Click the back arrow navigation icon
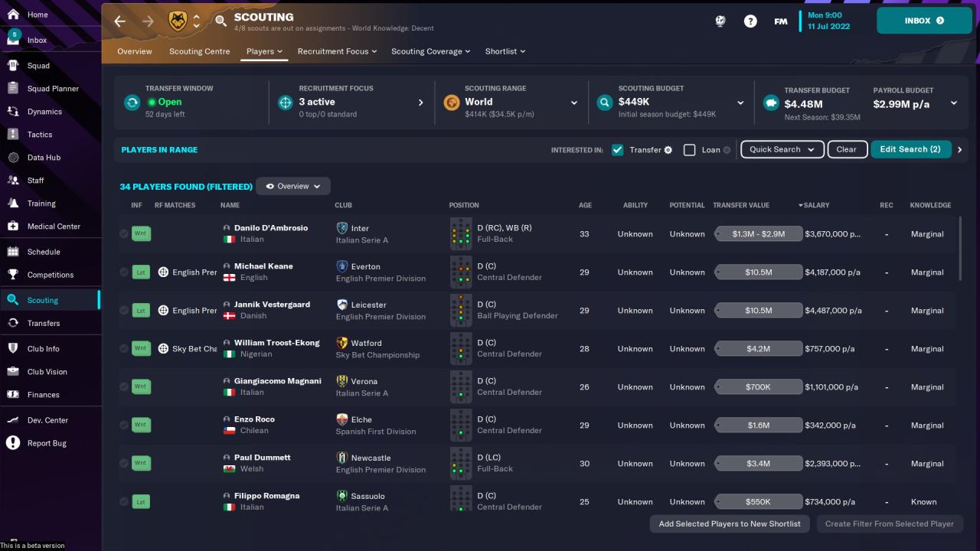The image size is (980, 551). [120, 21]
